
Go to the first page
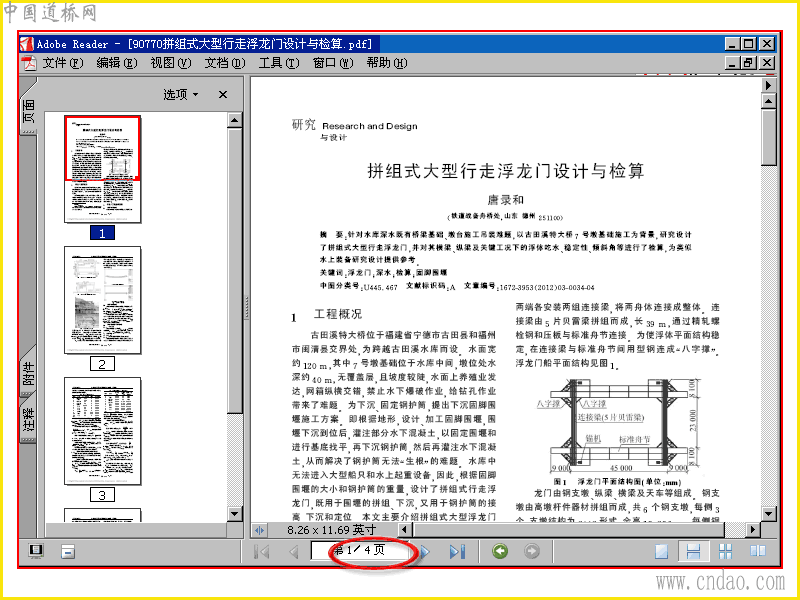coord(262,551)
